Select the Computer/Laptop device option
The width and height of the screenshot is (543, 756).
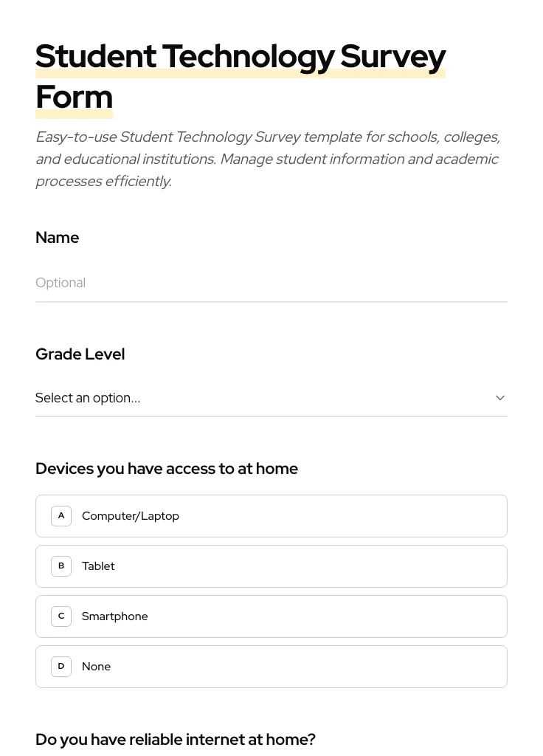[271, 515]
